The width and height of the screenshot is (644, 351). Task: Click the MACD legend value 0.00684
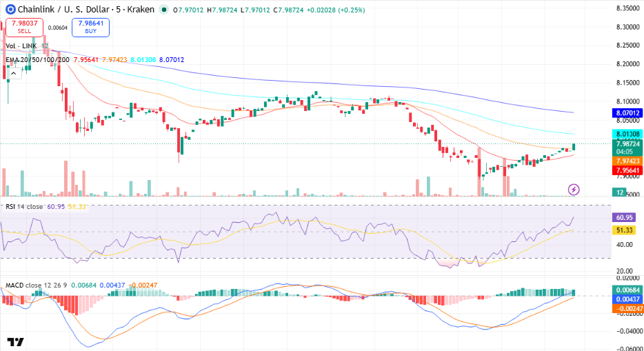pyautogui.click(x=84, y=285)
